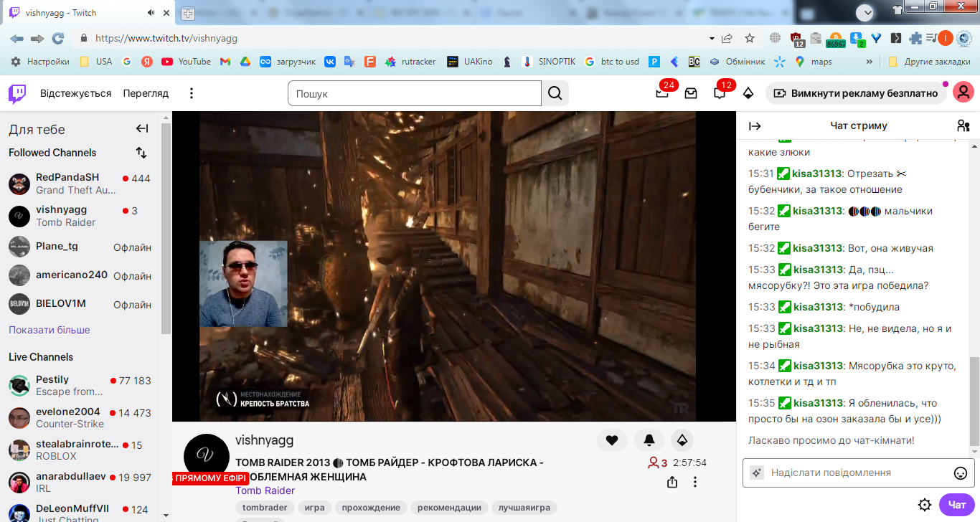Open the Twitch home logo

pos(18,93)
